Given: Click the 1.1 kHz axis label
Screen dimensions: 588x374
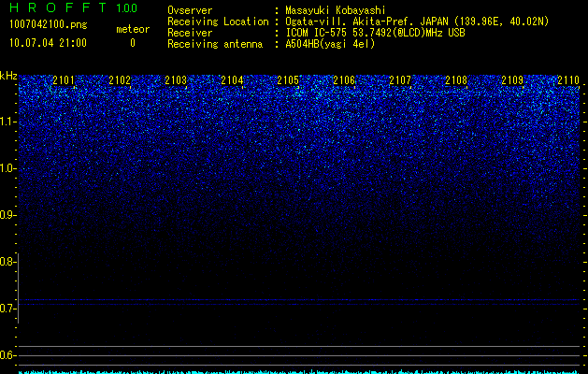Looking at the screenshot, I should coord(7,122).
